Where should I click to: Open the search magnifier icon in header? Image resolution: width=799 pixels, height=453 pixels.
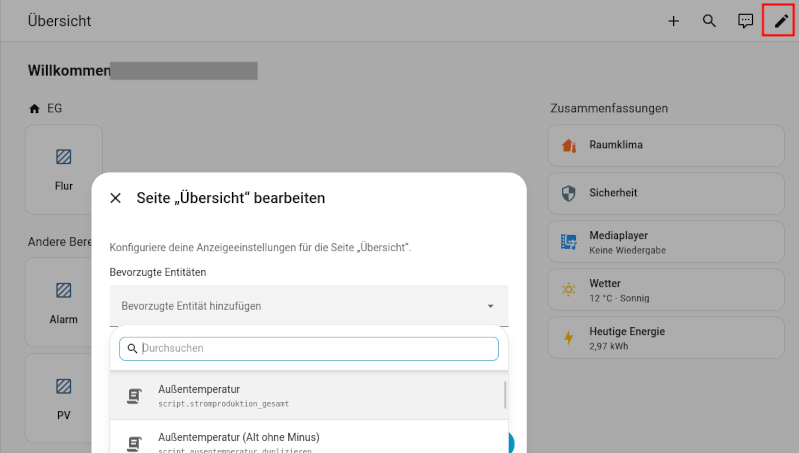pos(709,21)
